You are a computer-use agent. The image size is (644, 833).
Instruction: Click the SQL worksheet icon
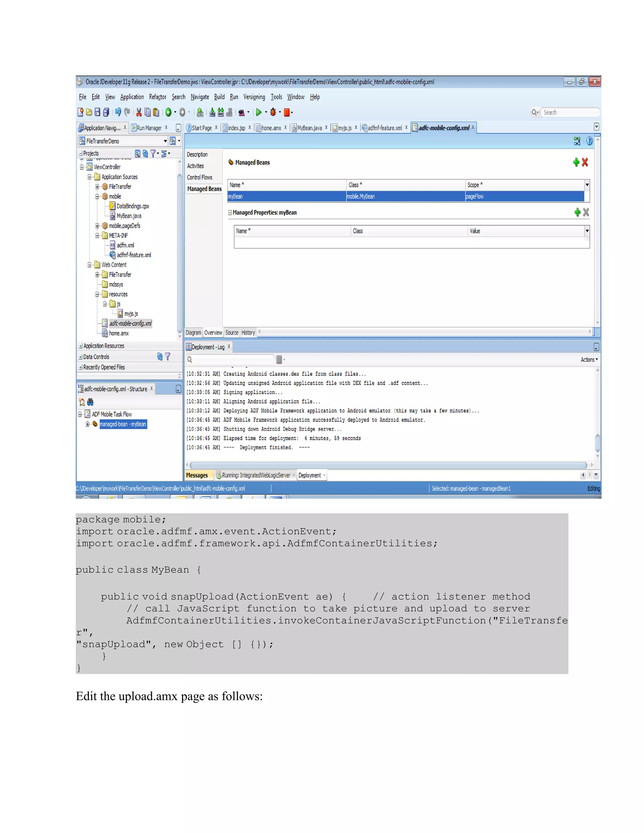click(x=200, y=112)
